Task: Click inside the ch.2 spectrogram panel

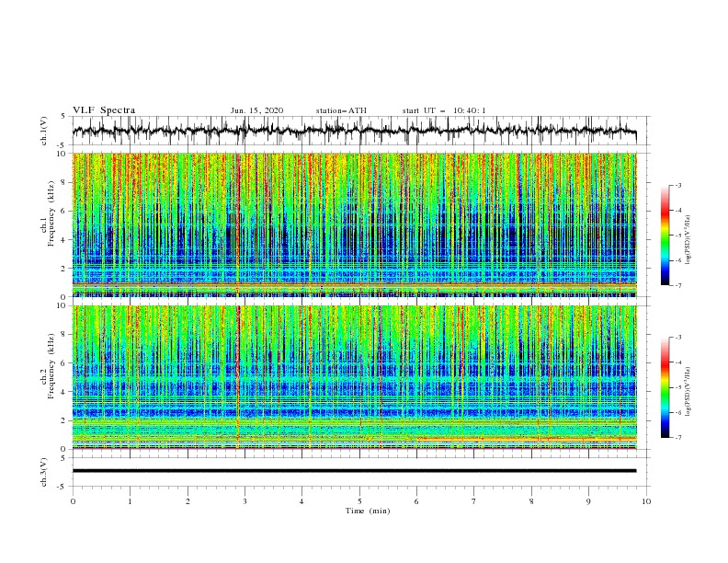Action: pos(354,377)
